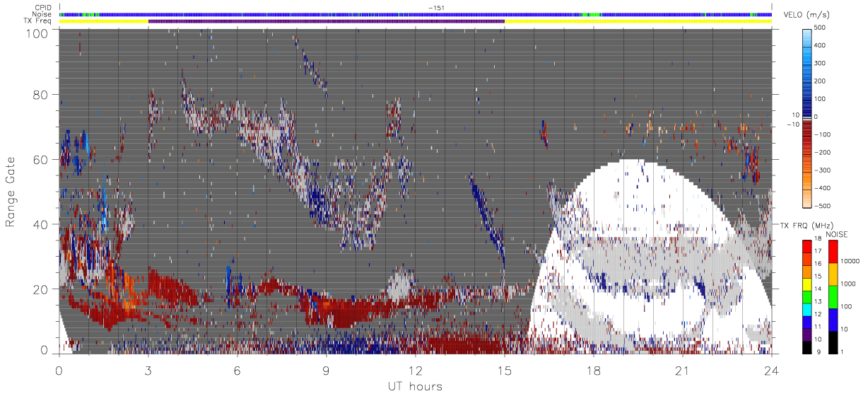Click the CPID value '-151'

435,8
